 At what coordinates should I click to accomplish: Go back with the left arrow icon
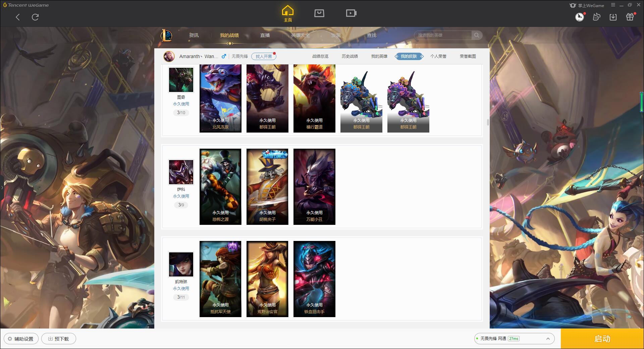18,17
